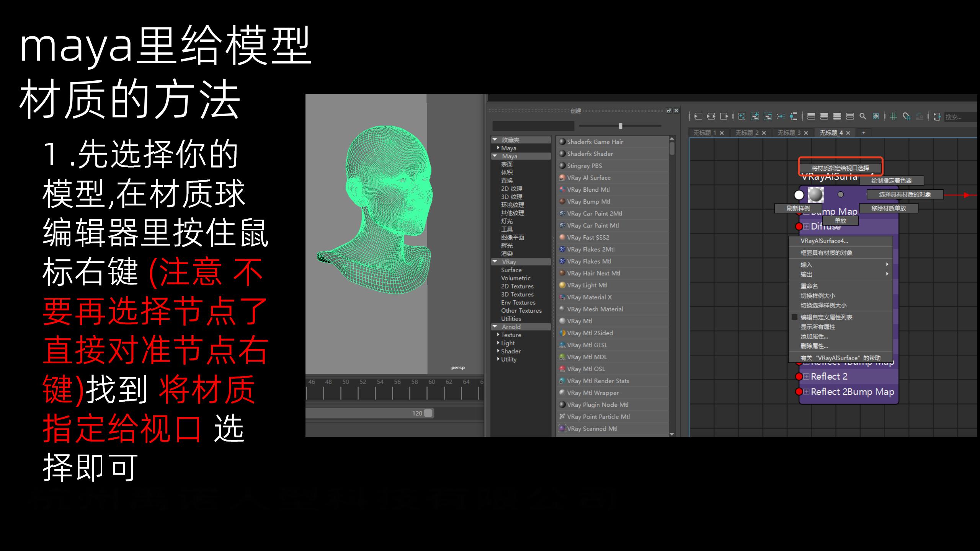Image resolution: width=980 pixels, height=551 pixels.
Task: Click the Input connections graph icon
Action: click(x=698, y=116)
